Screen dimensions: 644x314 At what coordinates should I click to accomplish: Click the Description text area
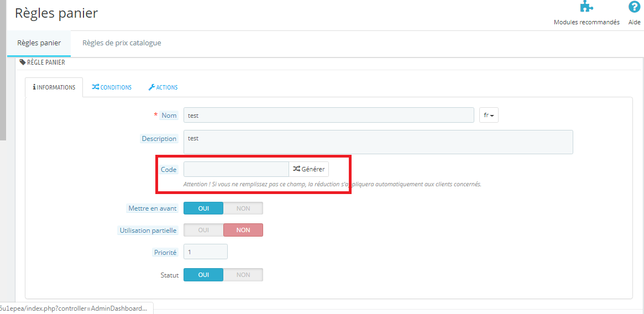378,142
